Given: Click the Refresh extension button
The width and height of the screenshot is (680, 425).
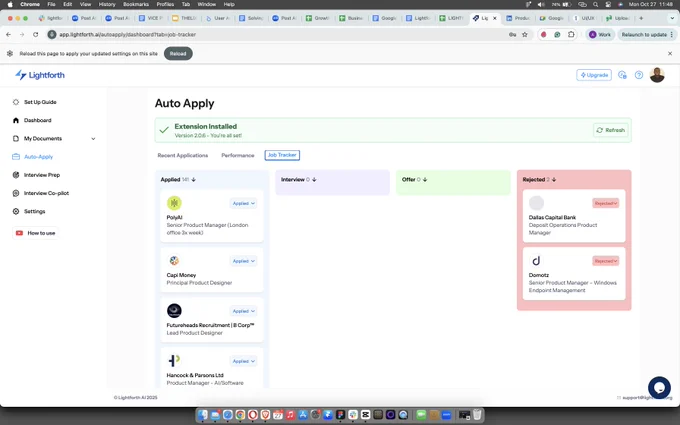Looking at the screenshot, I should point(610,130).
